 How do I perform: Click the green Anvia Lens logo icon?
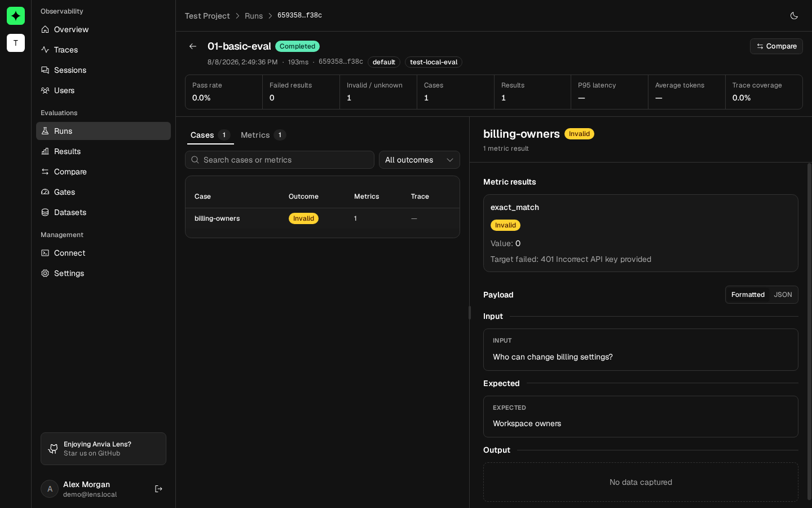(16, 16)
